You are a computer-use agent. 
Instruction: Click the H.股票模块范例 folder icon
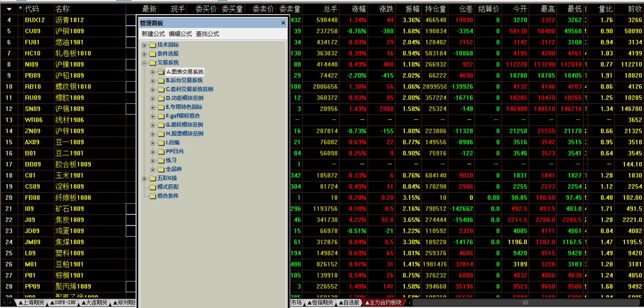tap(162, 134)
